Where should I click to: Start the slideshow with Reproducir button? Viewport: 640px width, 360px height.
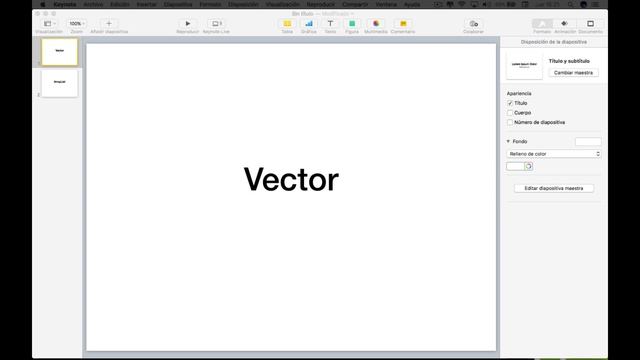(188, 24)
